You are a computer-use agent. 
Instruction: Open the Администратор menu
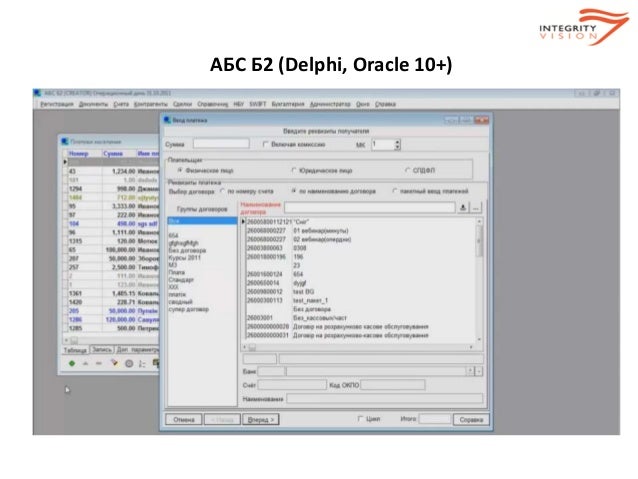[x=330, y=104]
